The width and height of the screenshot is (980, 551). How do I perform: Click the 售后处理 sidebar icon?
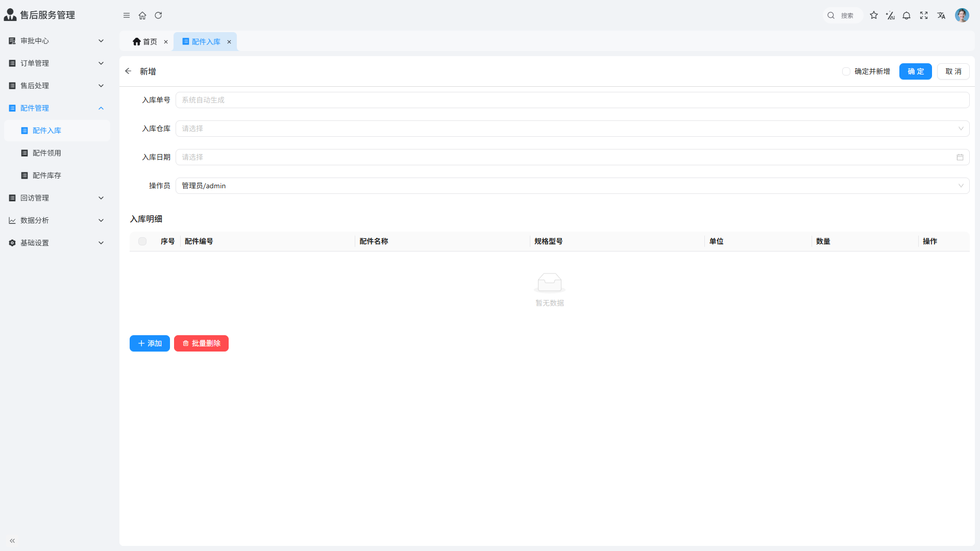[12, 86]
